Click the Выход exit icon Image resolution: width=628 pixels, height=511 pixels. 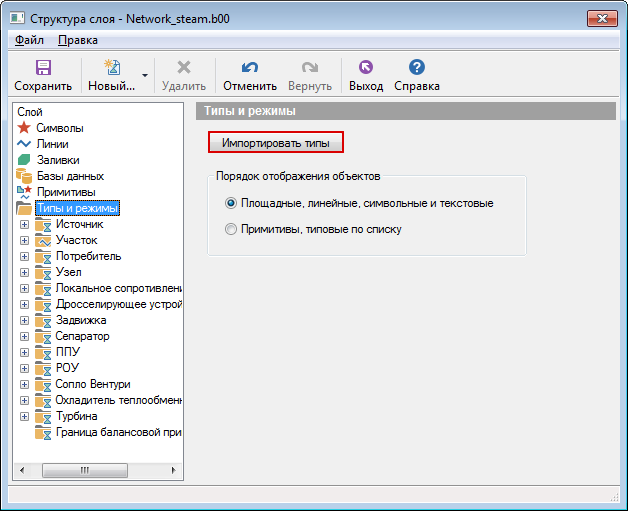(365, 68)
